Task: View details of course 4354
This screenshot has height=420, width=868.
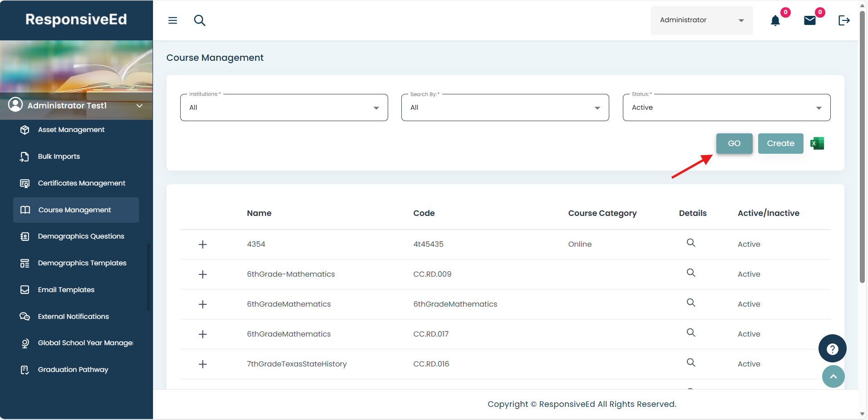Action: coord(691,243)
